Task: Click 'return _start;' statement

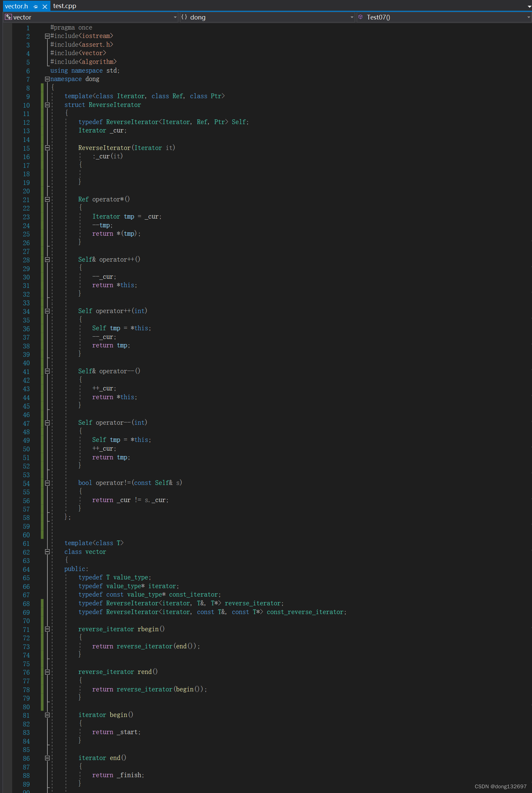Action: (116, 732)
